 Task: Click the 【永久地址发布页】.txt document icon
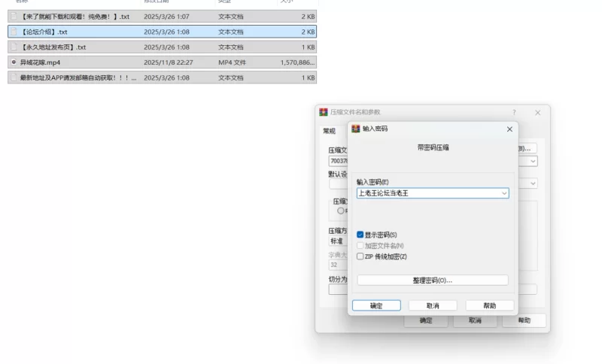tap(14, 47)
